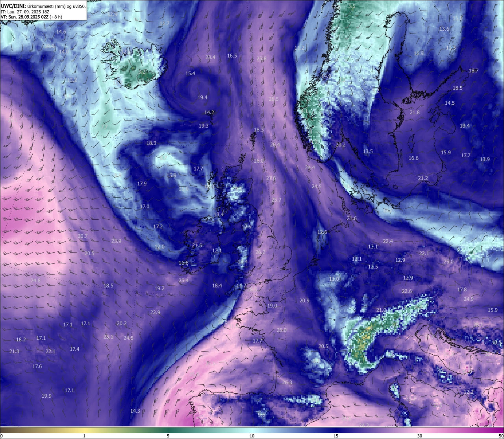Click the map value 12.0
The image size is (504, 439).
pos(159,246)
